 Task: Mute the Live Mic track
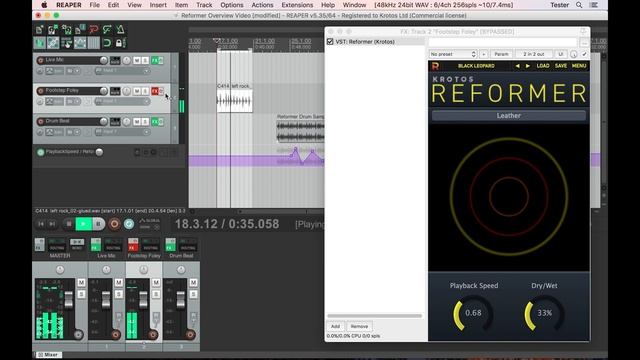coord(137,60)
